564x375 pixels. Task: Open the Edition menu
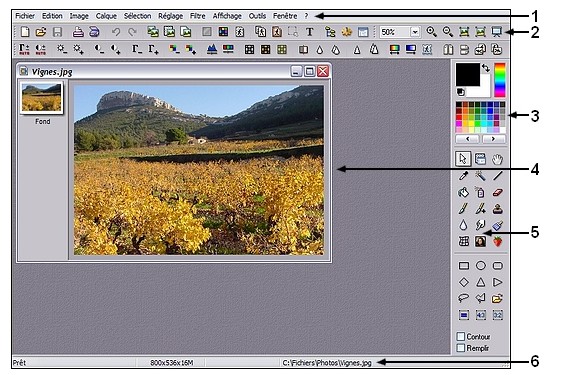click(x=52, y=16)
